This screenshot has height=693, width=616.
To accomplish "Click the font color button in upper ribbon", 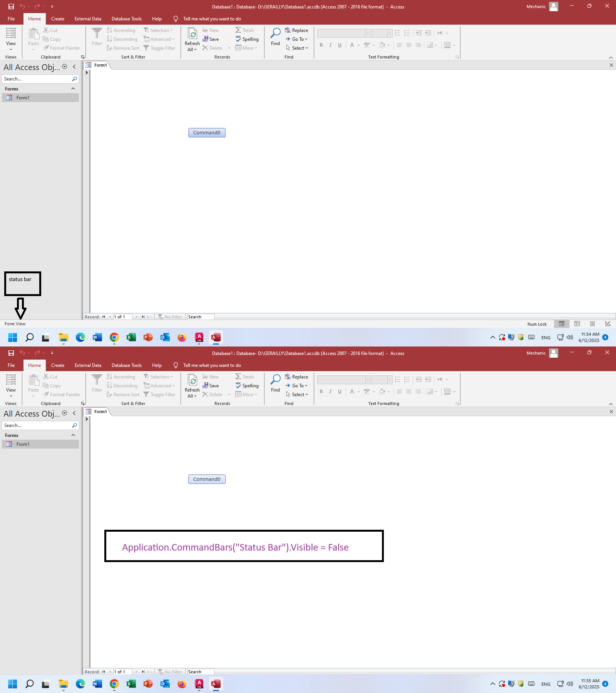I will pyautogui.click(x=352, y=45).
